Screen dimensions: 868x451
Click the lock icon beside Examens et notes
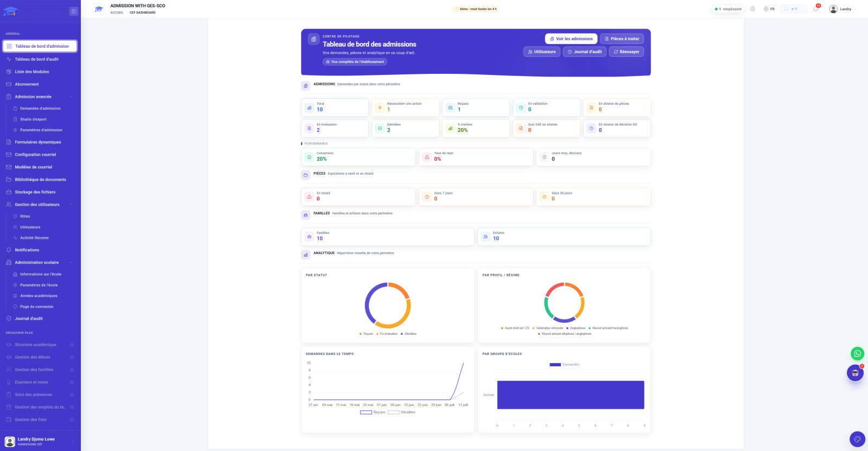72,382
